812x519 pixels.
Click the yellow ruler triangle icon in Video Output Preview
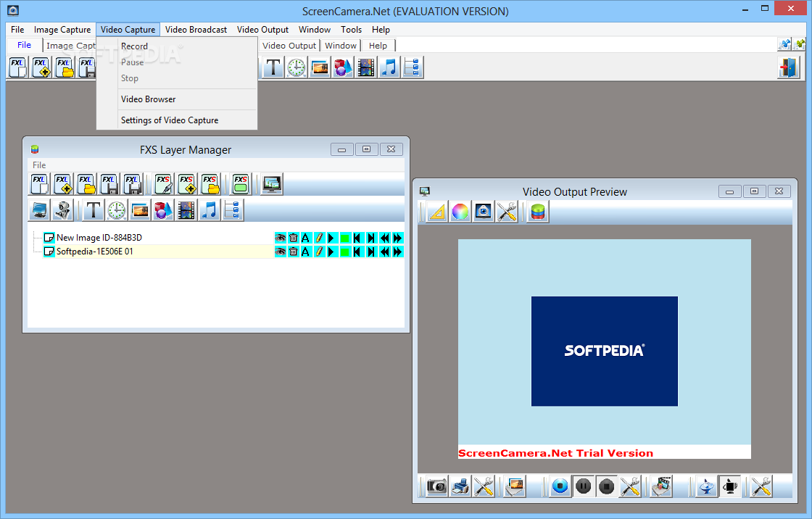pyautogui.click(x=437, y=212)
